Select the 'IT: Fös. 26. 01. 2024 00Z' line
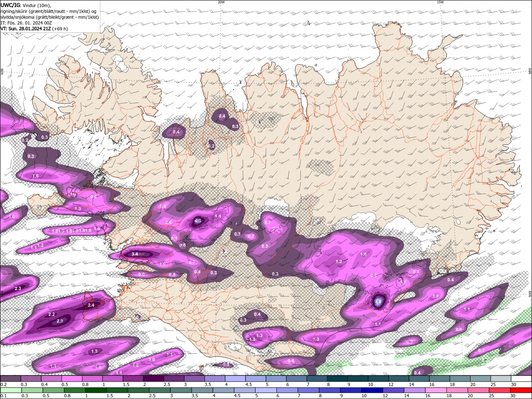 [26, 23]
